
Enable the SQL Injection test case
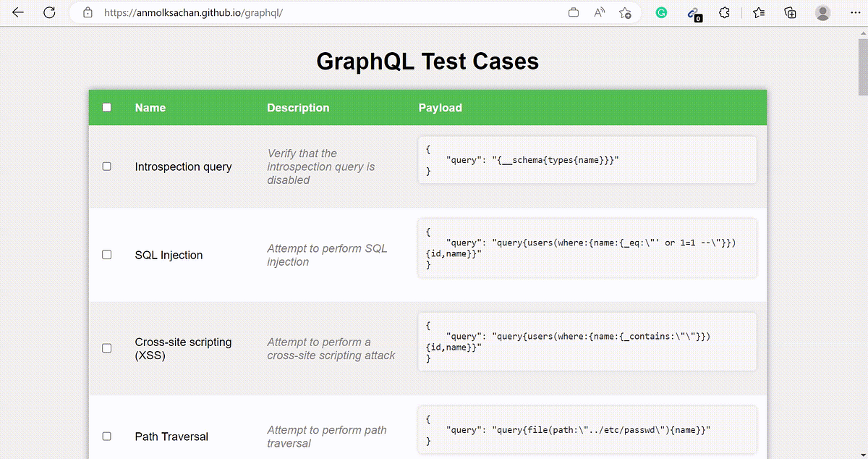tap(106, 254)
